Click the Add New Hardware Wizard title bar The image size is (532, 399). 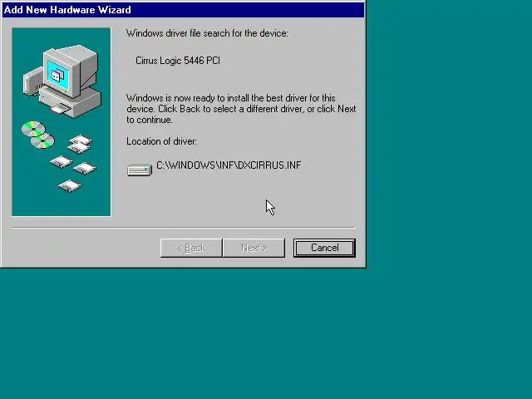(183, 10)
